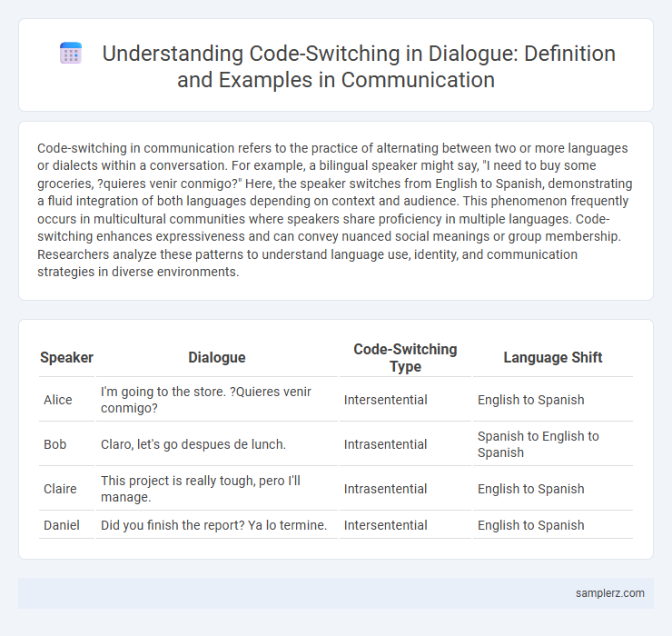Click Intersentential in Alice's row
Image resolution: width=672 pixels, height=636 pixels.
point(385,400)
